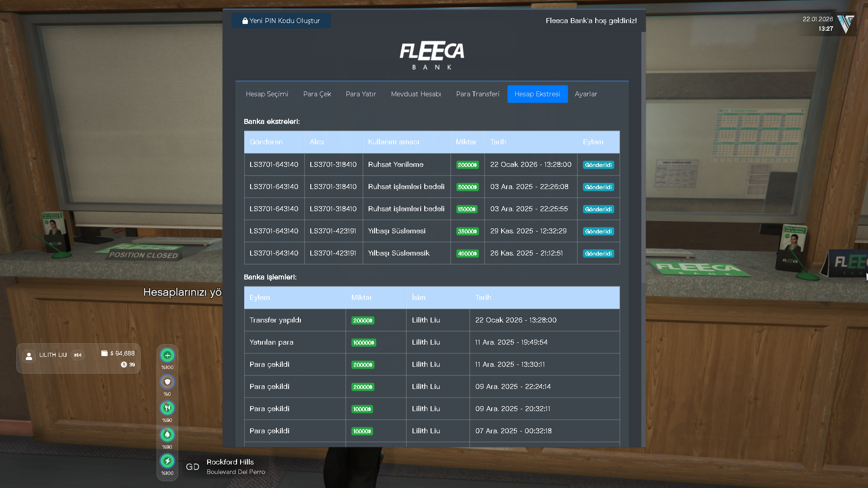Click the lock icon beside Yeni PIN Kodu Oluştur

tap(245, 21)
